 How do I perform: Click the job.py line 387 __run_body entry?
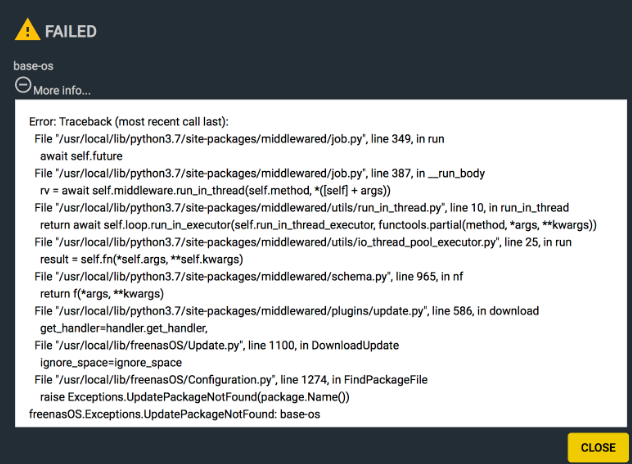tap(260, 173)
